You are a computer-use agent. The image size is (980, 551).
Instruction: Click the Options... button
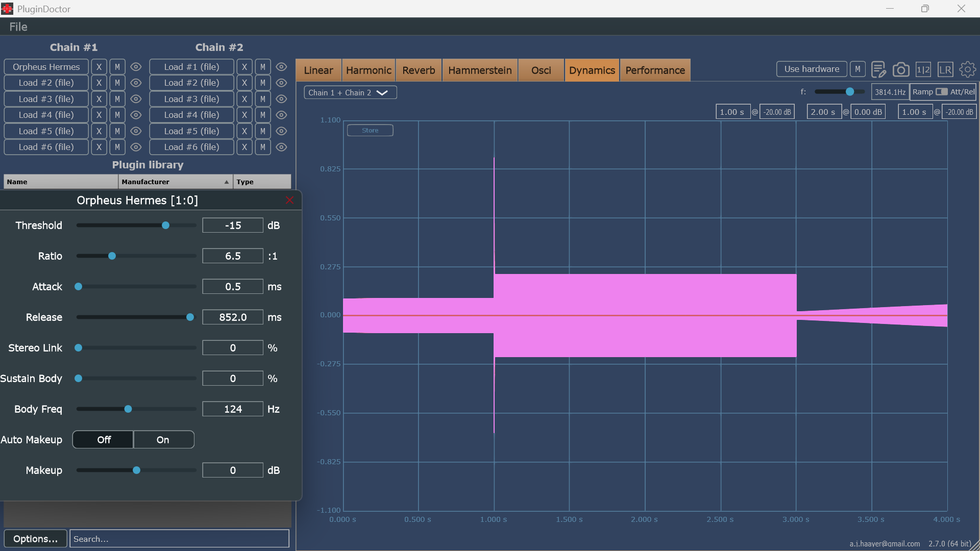(x=35, y=539)
